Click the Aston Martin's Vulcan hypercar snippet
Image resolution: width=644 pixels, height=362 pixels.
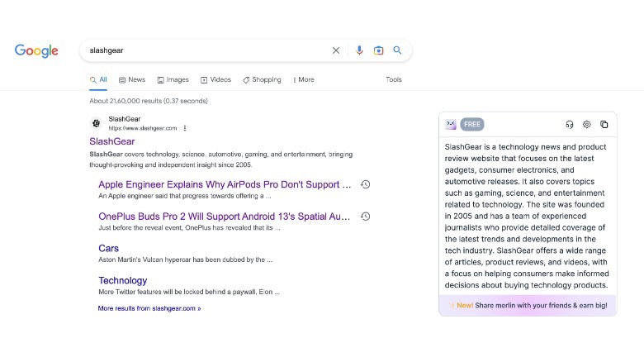[x=185, y=260]
